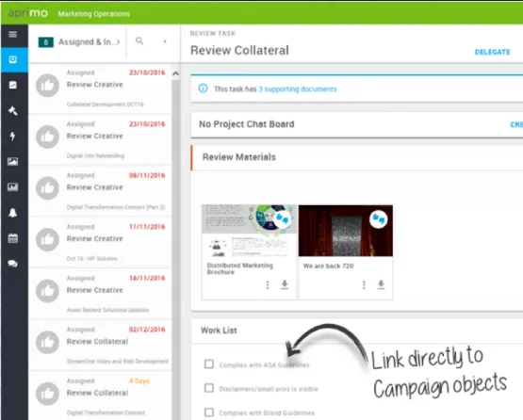Open the hamburger menu in sidebar
The width and height of the screenshot is (523, 420).
pyautogui.click(x=12, y=34)
